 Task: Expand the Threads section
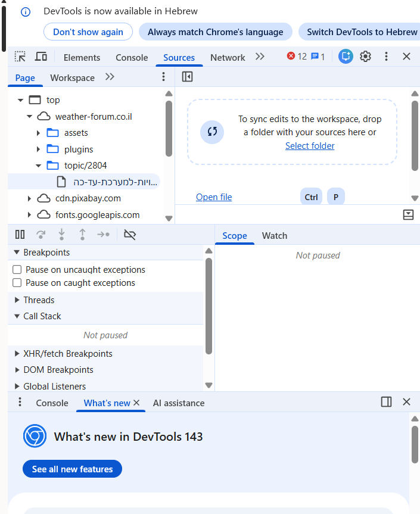pos(17,300)
